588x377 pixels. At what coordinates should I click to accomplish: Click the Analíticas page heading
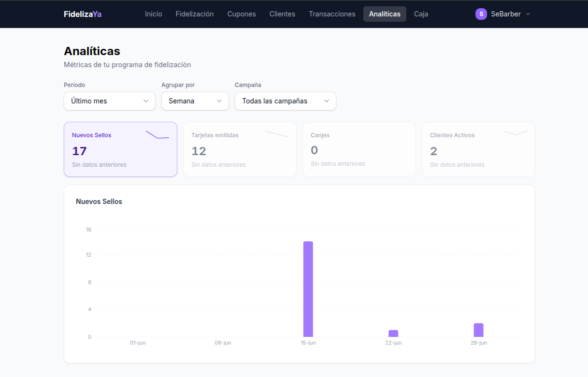click(92, 51)
